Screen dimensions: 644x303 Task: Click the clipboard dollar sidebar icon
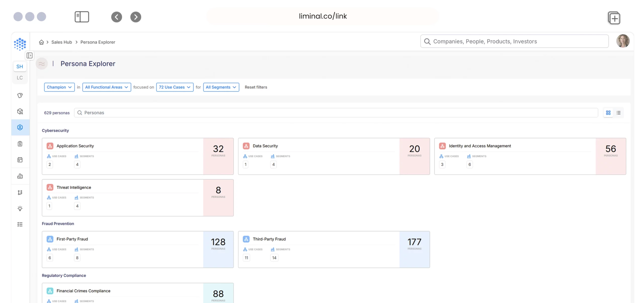[x=20, y=144]
